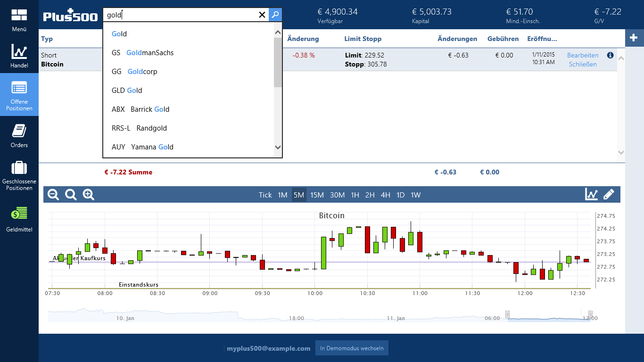Open the Handel chart icon
Viewport: 644px width, 362px height.
point(19,51)
